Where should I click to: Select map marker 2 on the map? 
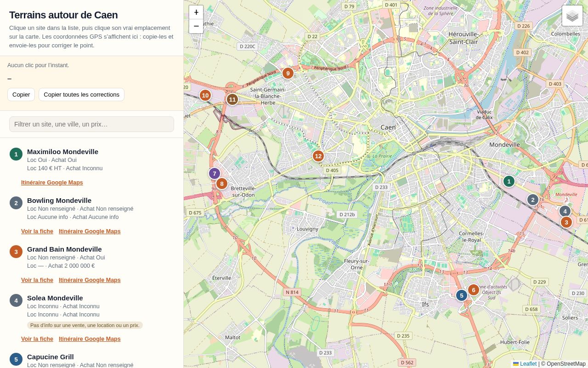pos(532,200)
